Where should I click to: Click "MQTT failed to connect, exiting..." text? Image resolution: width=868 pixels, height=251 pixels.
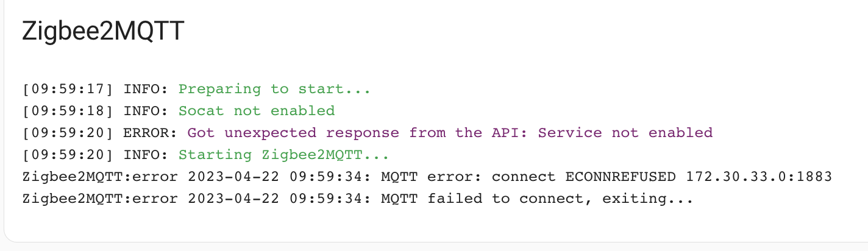point(536,199)
